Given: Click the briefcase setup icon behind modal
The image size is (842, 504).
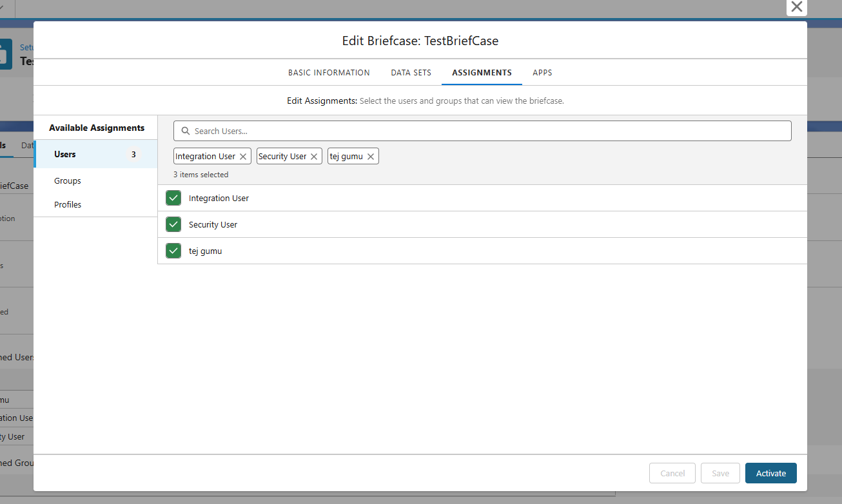Looking at the screenshot, I should 5,54.
